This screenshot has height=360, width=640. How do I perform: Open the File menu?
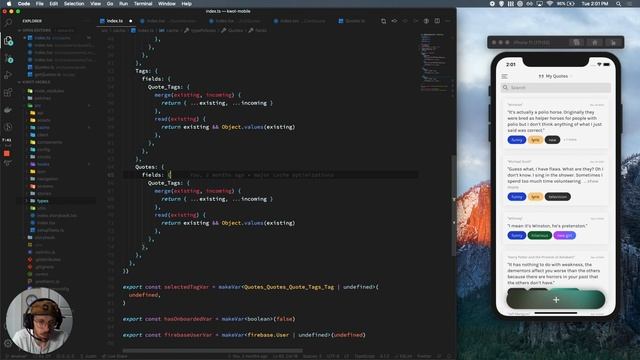click(40, 4)
